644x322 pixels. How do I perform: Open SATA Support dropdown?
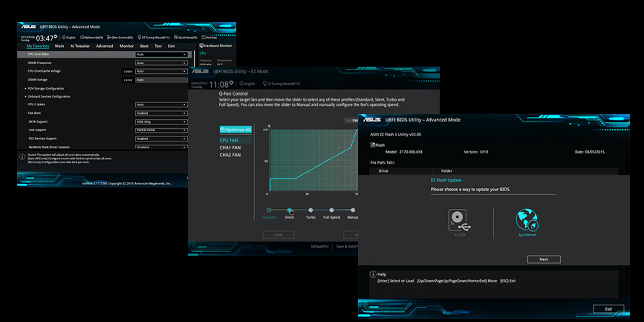click(x=161, y=122)
